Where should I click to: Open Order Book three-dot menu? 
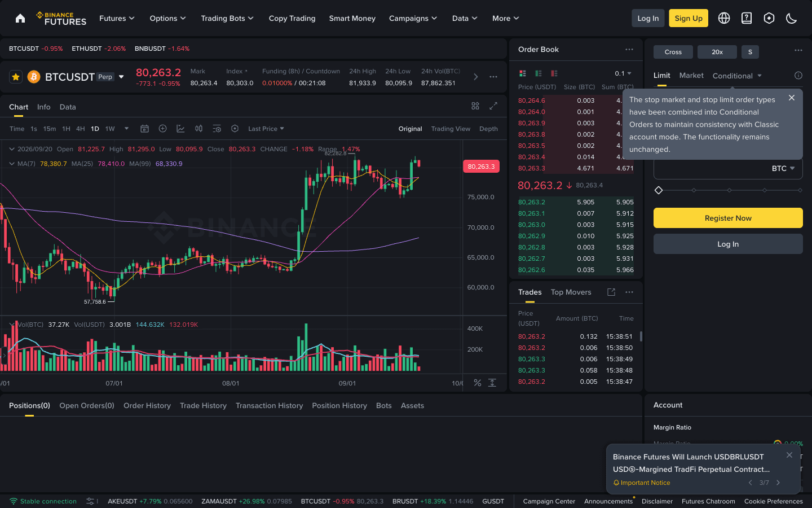pyautogui.click(x=629, y=50)
